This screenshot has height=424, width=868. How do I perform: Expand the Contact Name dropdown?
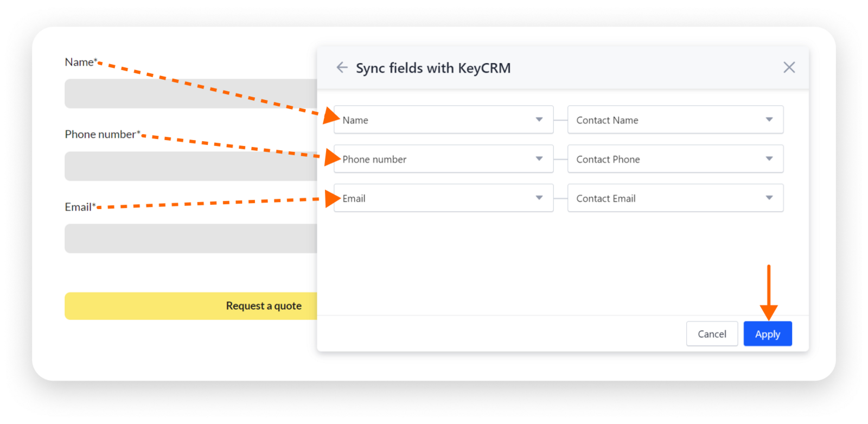(x=675, y=120)
